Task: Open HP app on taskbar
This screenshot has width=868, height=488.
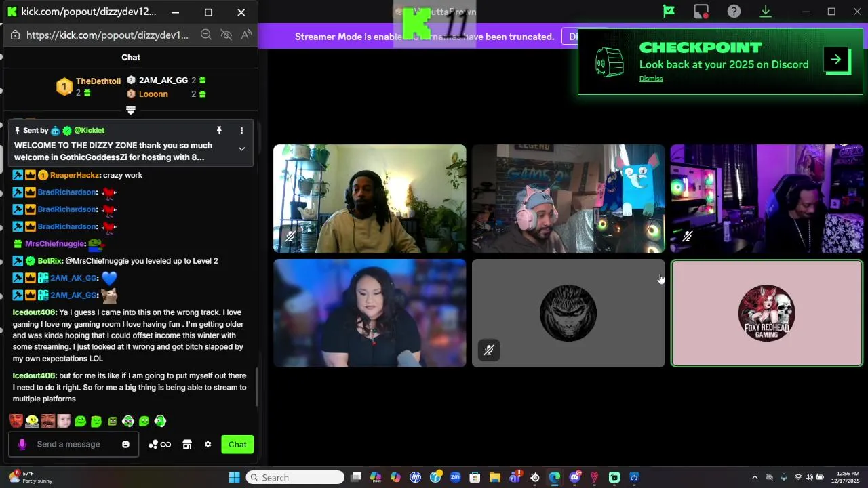Action: coord(416,477)
